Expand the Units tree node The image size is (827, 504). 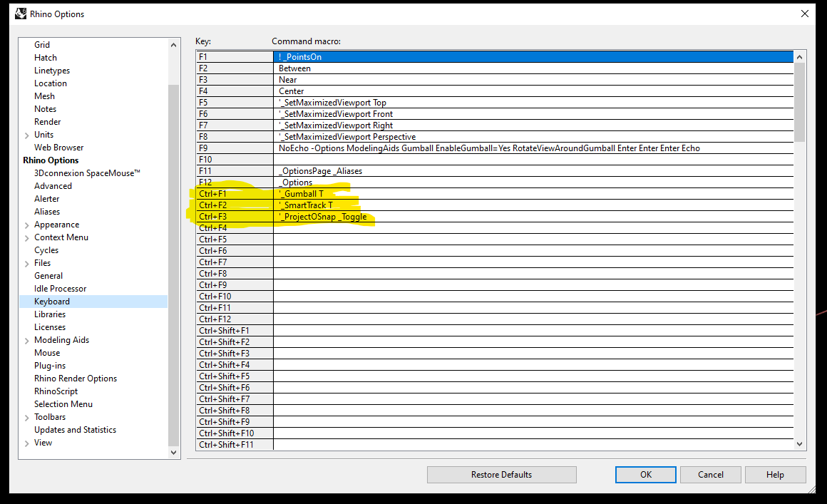click(27, 135)
